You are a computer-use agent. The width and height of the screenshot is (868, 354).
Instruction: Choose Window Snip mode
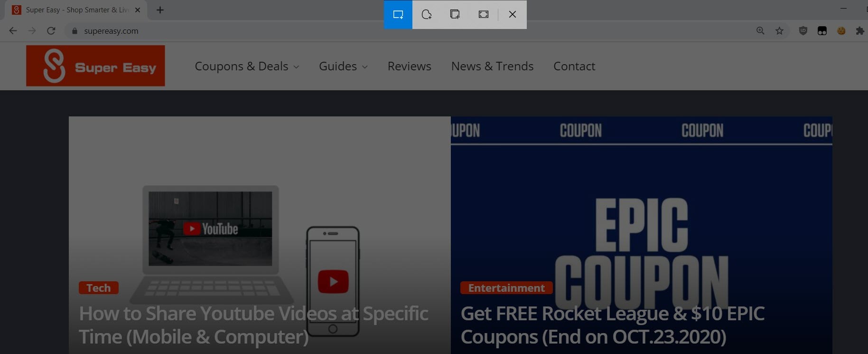click(x=455, y=14)
